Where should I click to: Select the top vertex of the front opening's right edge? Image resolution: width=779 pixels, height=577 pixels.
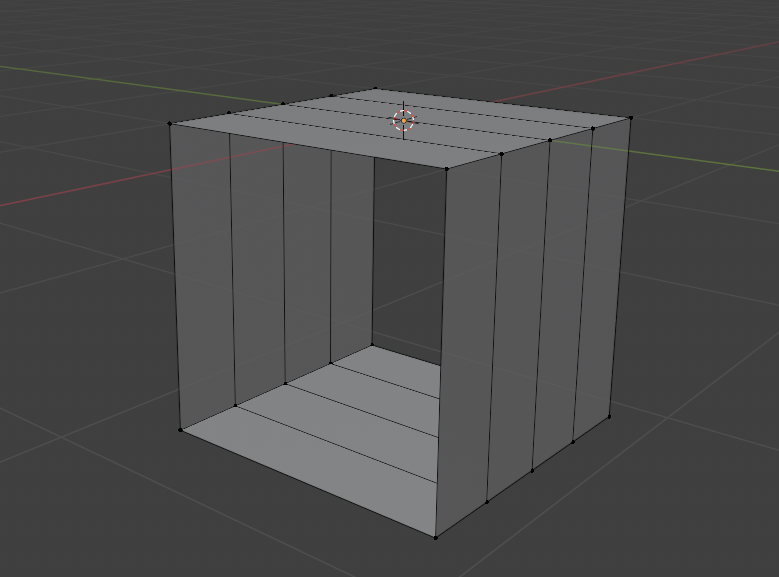(x=447, y=168)
